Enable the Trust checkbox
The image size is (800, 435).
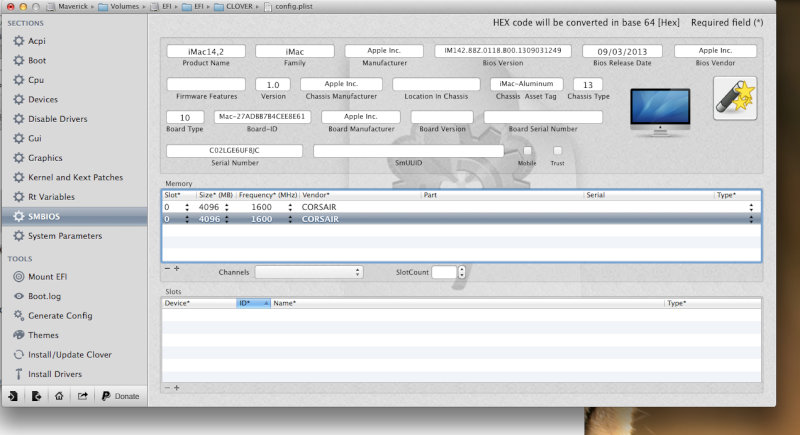[557, 150]
